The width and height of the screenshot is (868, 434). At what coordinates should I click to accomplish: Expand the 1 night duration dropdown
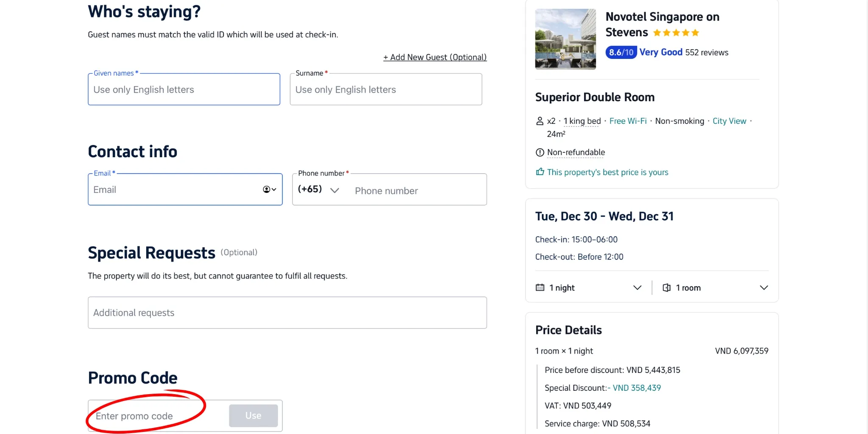click(637, 287)
